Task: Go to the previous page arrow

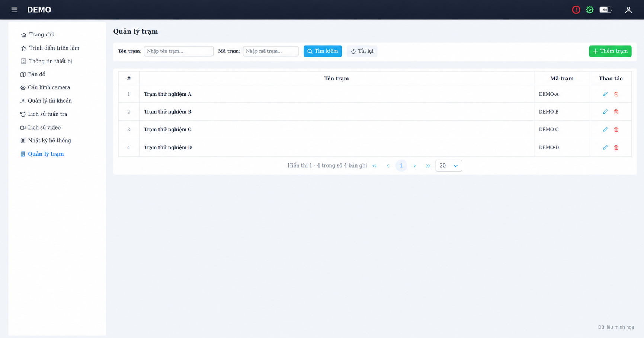Action: point(388,166)
